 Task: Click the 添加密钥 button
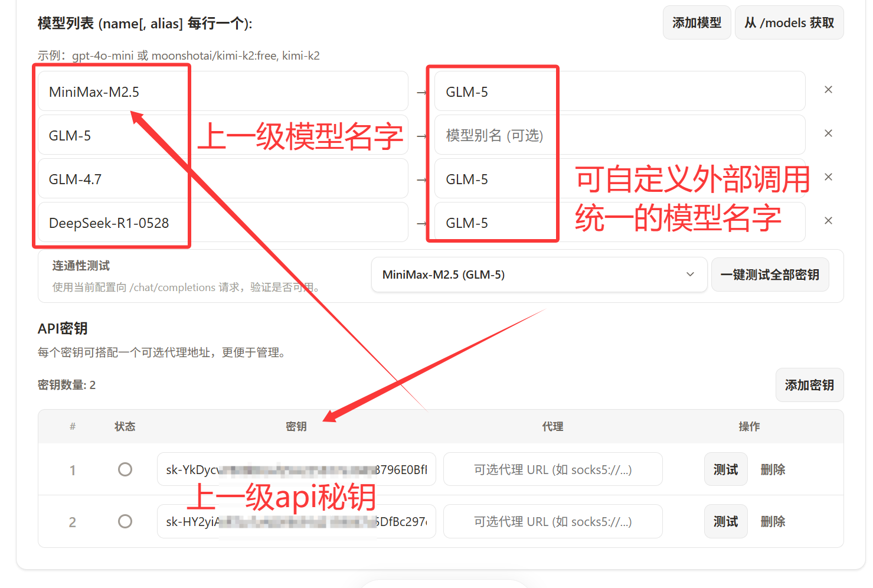click(809, 385)
